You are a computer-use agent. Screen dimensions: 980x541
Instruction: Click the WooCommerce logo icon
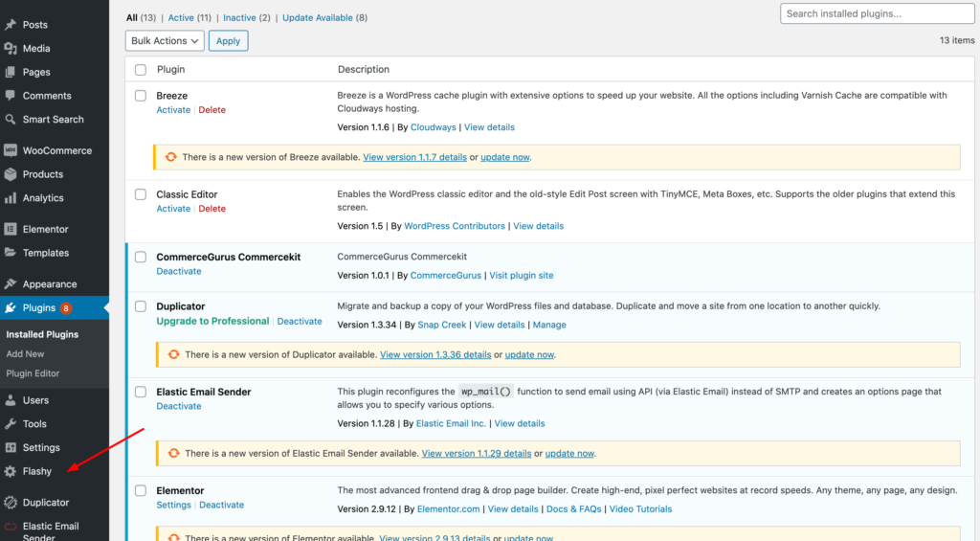point(10,150)
